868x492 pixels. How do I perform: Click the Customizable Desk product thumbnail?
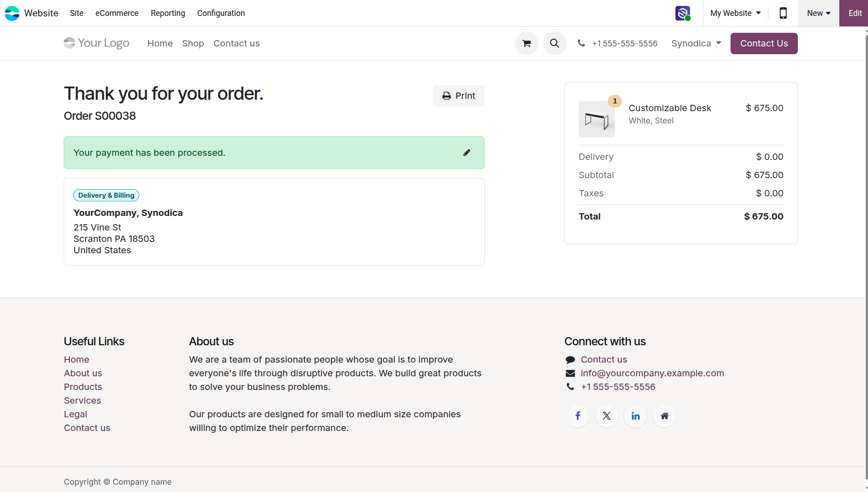coord(596,119)
